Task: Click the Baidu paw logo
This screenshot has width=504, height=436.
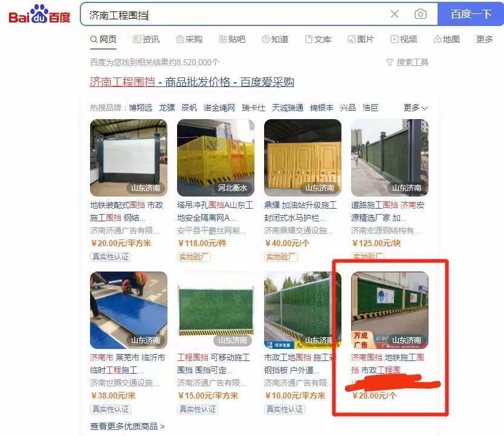Action: pyautogui.click(x=39, y=15)
